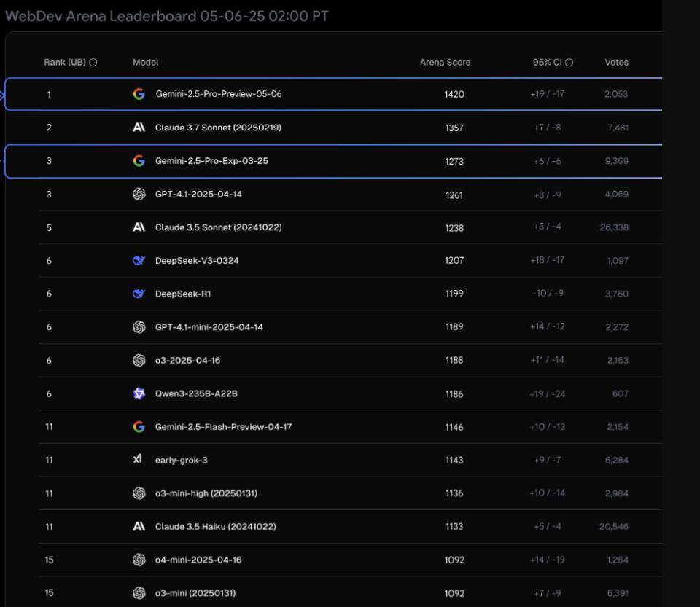Select the Gemini-2.5-Flash-Preview-04-17 model name

click(x=224, y=427)
